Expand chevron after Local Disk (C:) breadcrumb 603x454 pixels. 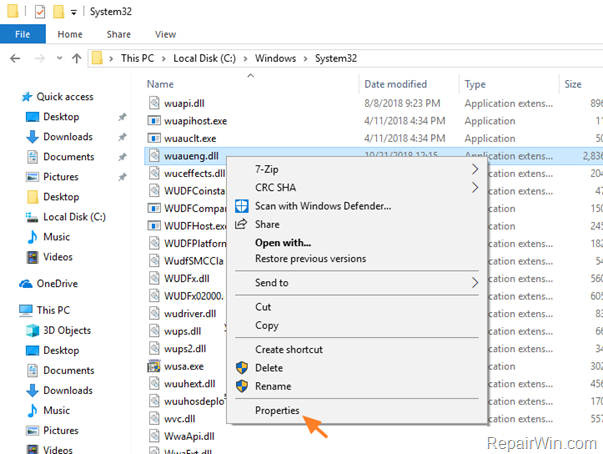(245, 58)
